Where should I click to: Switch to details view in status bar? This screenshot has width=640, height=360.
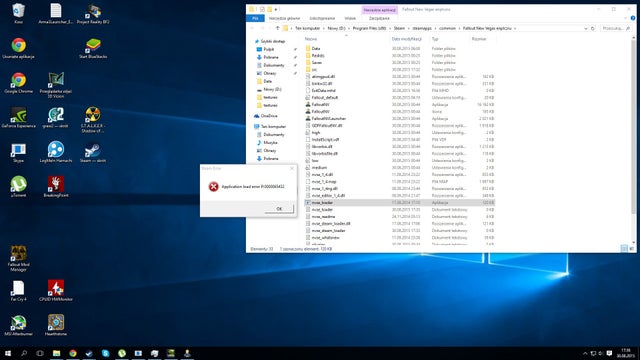click(x=624, y=248)
